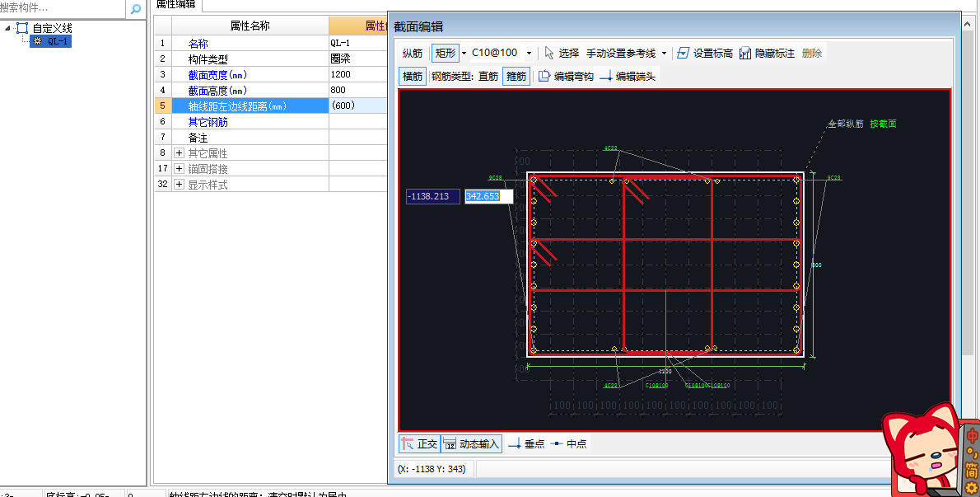Click the 自定义线 tree item
This screenshot has width=980, height=497.
pyautogui.click(x=52, y=28)
